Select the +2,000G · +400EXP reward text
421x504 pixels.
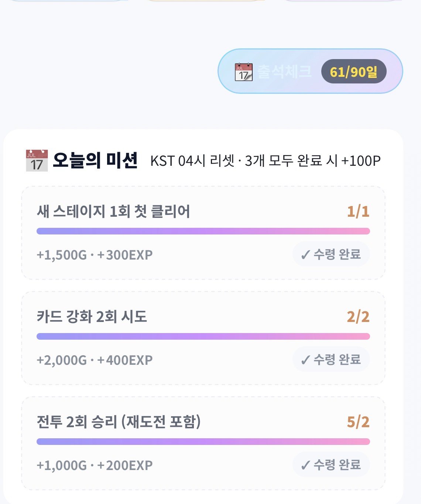click(95, 360)
